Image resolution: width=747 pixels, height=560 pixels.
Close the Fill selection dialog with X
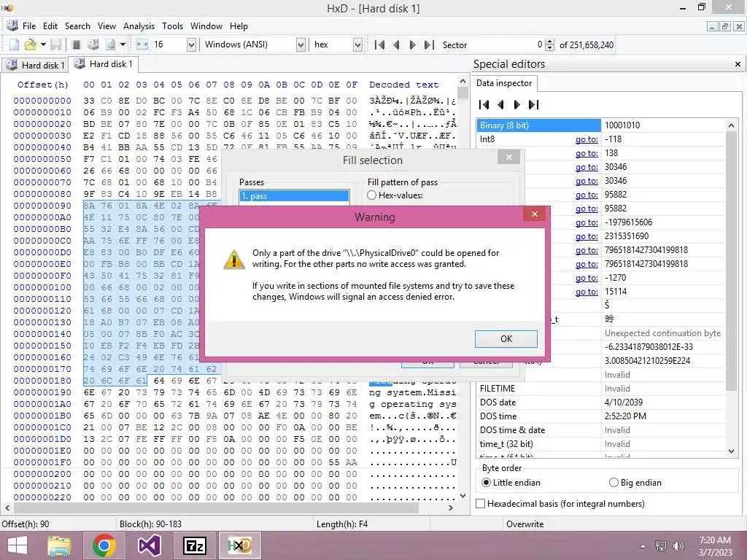(x=508, y=157)
